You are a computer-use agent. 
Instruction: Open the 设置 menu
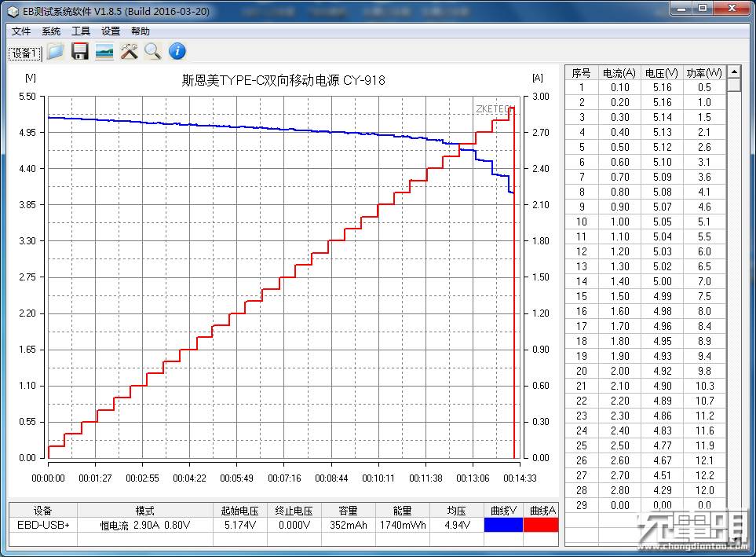(x=111, y=31)
